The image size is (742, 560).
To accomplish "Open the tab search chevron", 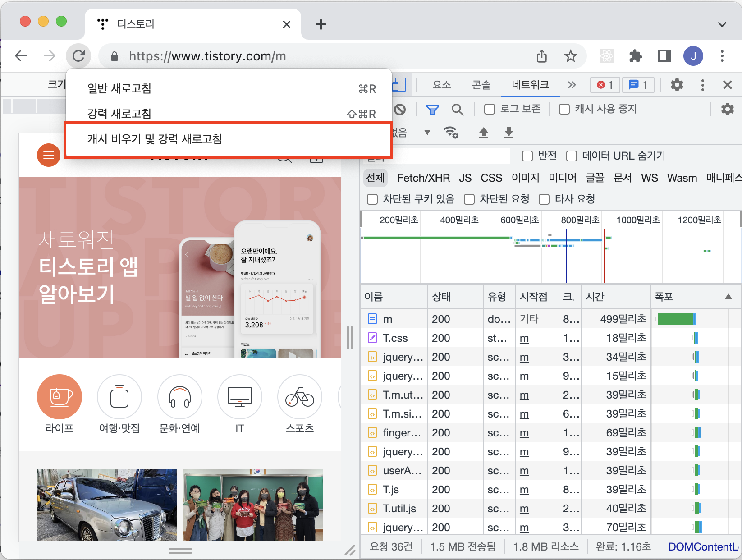I will click(x=722, y=24).
